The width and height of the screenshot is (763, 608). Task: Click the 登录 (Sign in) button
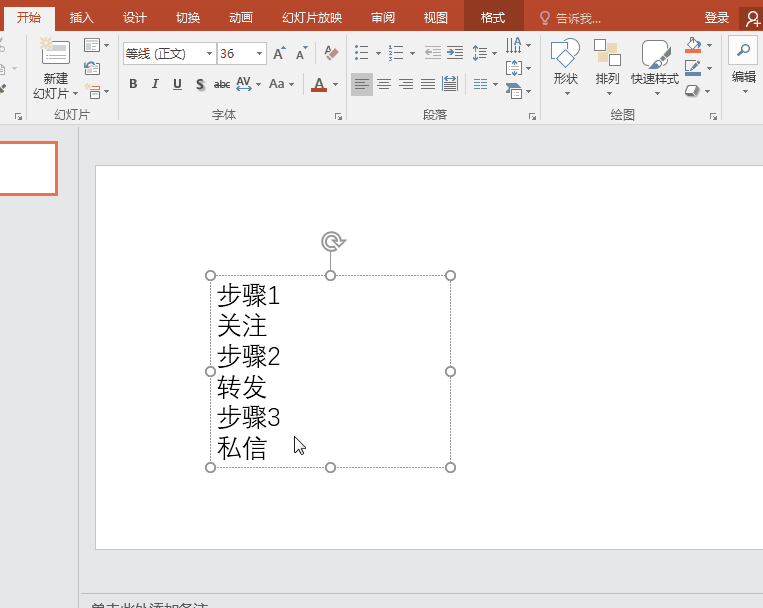coord(716,18)
